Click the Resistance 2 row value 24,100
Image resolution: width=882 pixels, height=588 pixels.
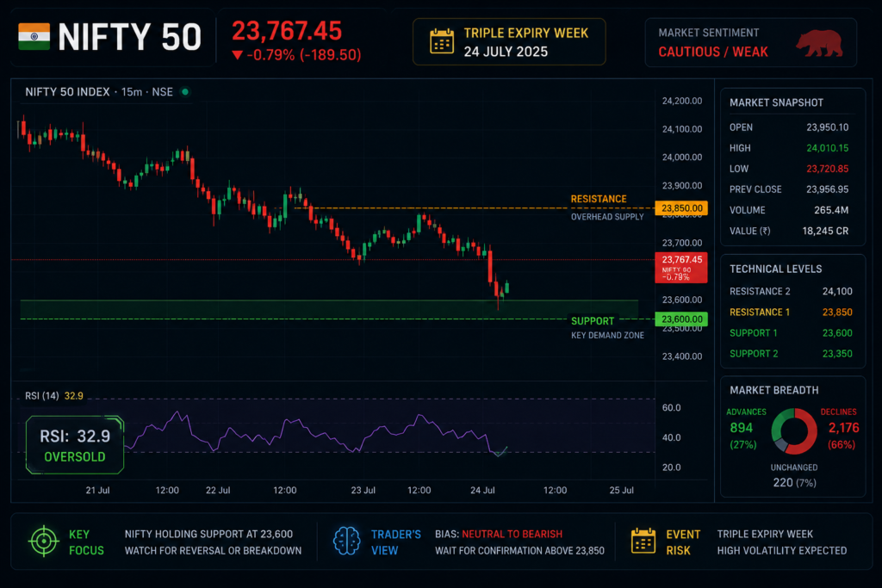tap(837, 291)
